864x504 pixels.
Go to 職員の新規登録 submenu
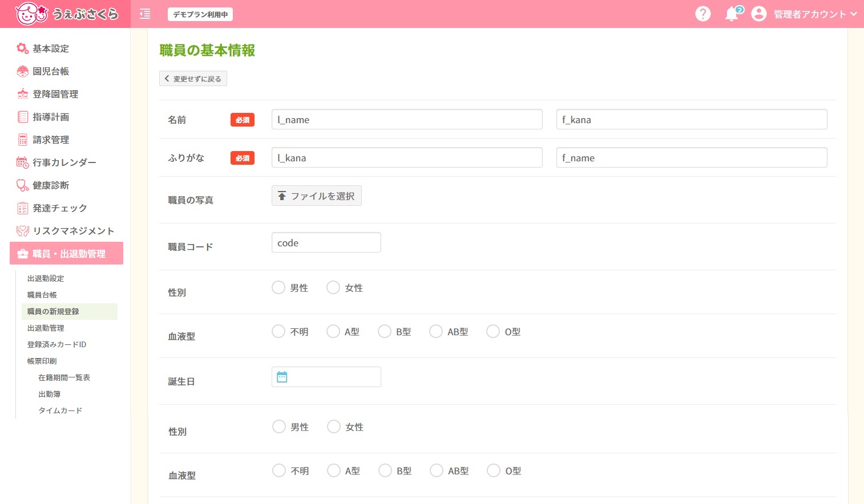70,311
